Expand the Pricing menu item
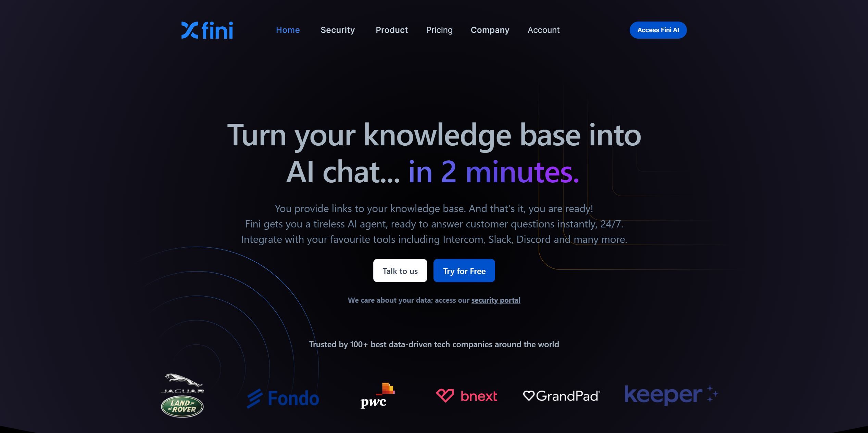 [439, 30]
